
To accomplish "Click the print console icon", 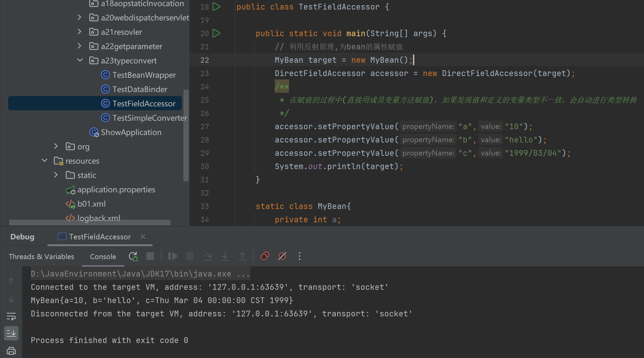I will pyautogui.click(x=11, y=350).
